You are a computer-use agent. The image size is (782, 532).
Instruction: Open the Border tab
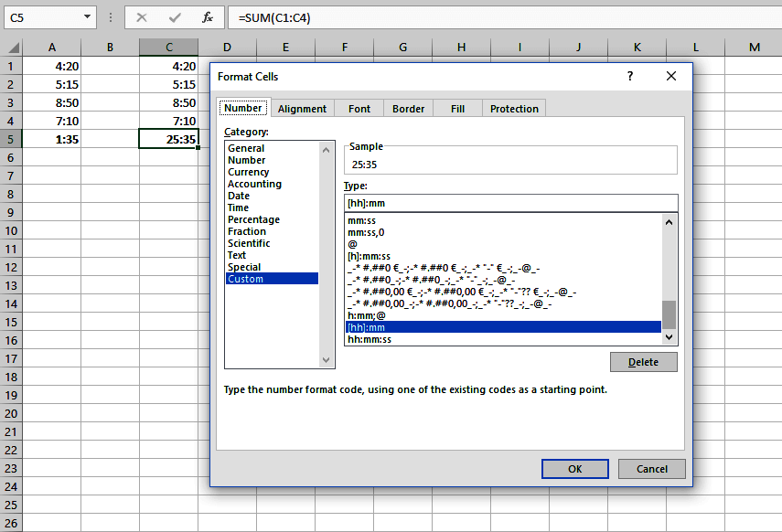[x=407, y=108]
